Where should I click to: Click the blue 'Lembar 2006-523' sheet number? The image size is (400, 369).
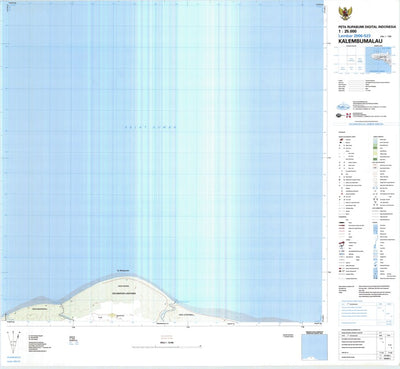pyautogui.click(x=354, y=35)
